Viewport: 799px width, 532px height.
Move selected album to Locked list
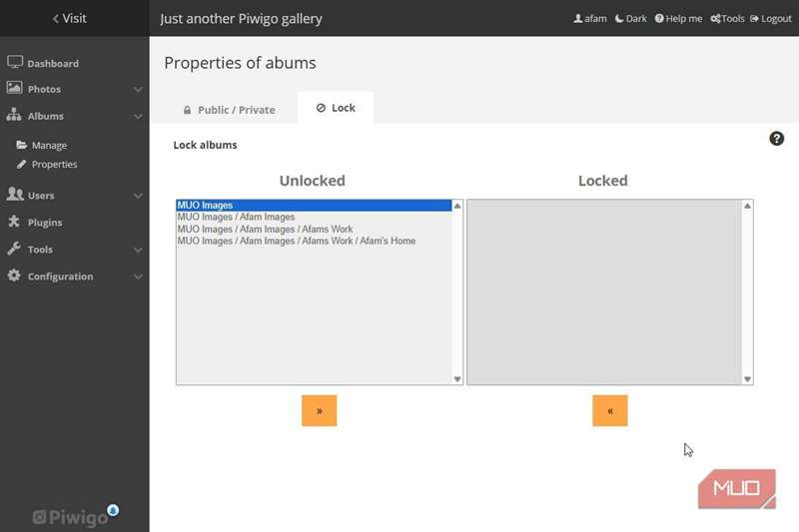(x=319, y=410)
